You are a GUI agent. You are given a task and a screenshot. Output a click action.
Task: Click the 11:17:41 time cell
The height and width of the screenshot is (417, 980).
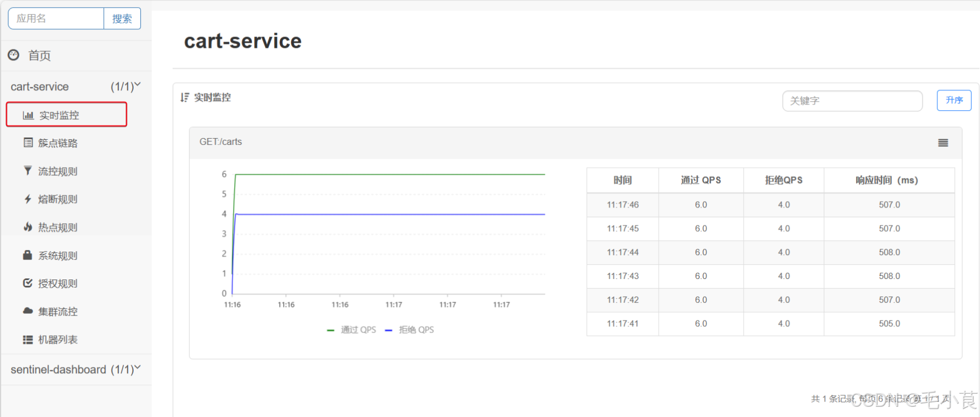tap(622, 324)
